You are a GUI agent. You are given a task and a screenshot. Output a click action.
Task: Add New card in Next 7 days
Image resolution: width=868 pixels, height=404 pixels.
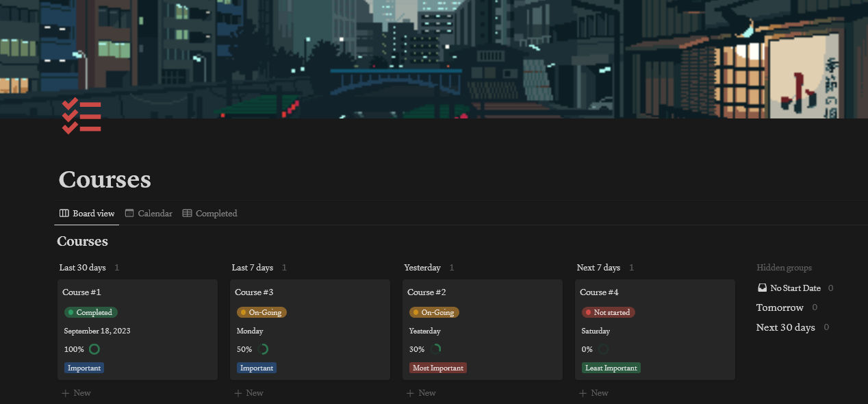pyautogui.click(x=593, y=393)
